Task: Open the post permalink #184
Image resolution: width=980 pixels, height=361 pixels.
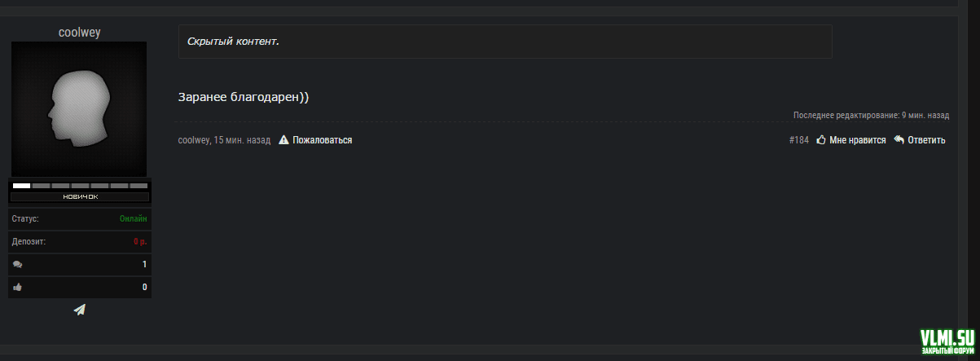Action: pyautogui.click(x=798, y=140)
